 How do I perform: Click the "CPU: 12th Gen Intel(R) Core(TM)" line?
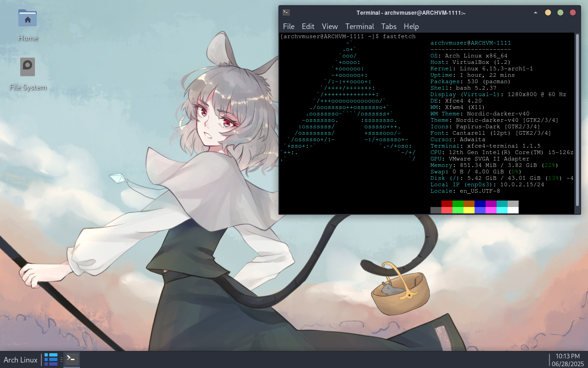tap(502, 152)
